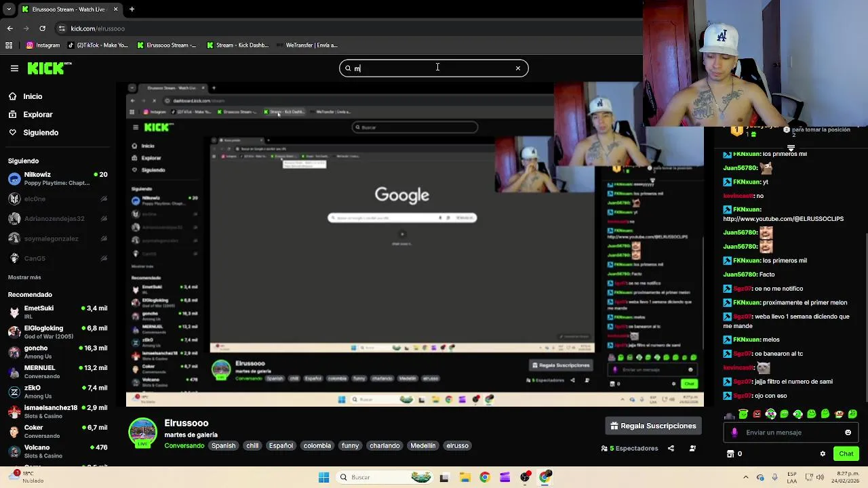
Task: Open elcOne followed channel
Action: tap(57, 199)
